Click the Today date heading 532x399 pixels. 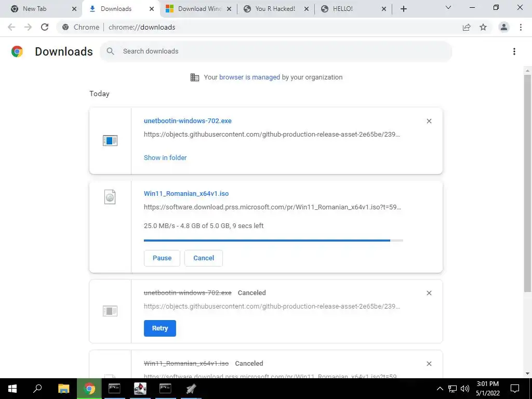tap(99, 94)
